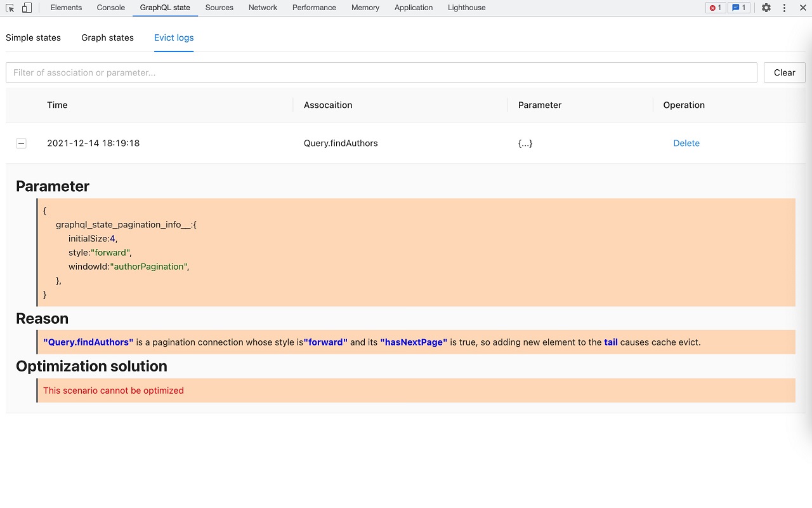Click the association filter input field
Image resolution: width=812 pixels, height=508 pixels.
(x=381, y=72)
